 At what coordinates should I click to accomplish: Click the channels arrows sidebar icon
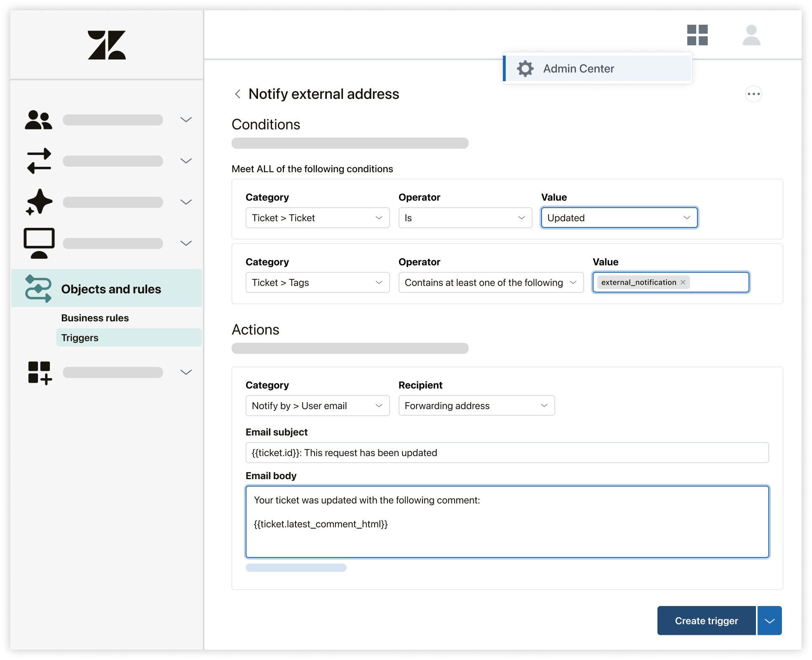(39, 161)
